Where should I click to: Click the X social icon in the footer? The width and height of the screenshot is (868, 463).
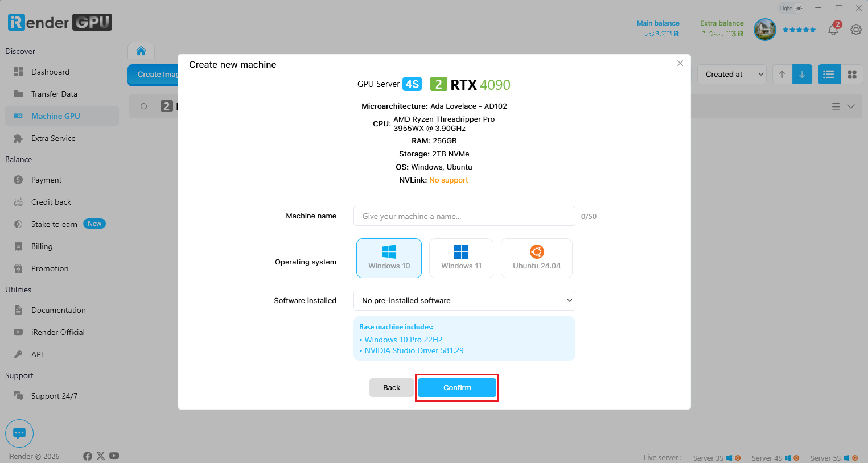[101, 456]
